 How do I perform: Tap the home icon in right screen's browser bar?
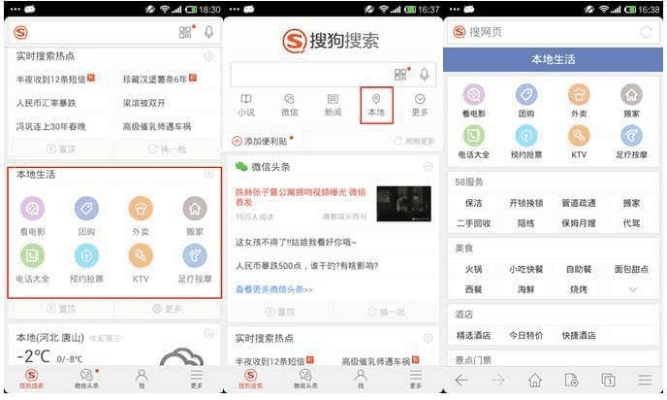tap(535, 380)
